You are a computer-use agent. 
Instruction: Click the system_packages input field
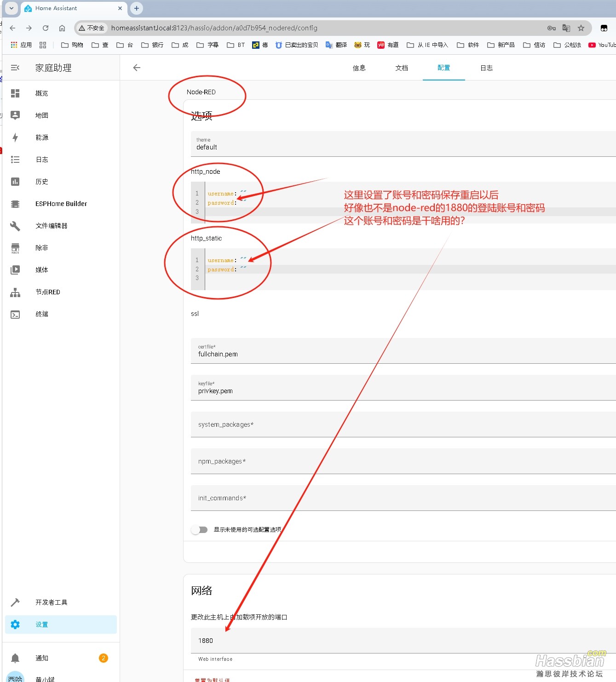[x=403, y=424]
